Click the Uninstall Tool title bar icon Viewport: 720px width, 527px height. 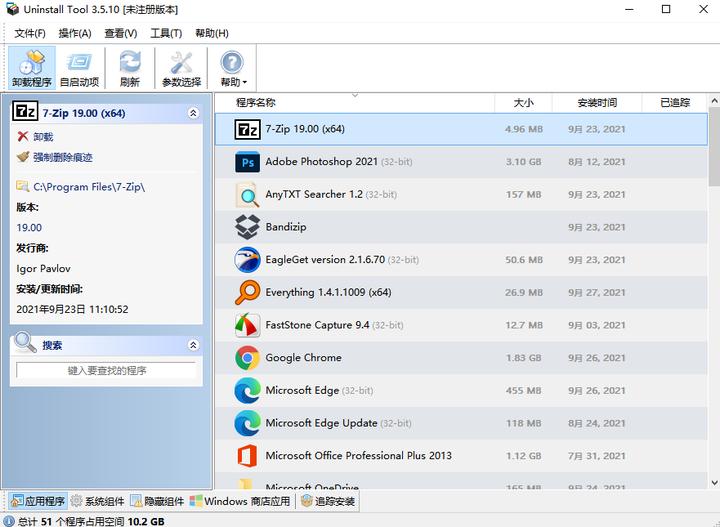pyautogui.click(x=12, y=9)
